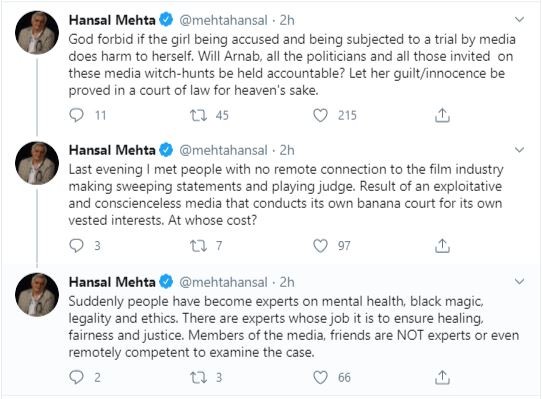Open Hansal Mehta's profile from first tweet name

[x=112, y=20]
